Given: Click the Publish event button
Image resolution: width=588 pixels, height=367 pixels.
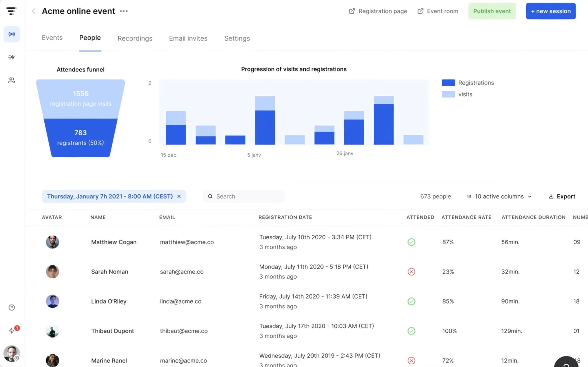Looking at the screenshot, I should [x=492, y=11].
